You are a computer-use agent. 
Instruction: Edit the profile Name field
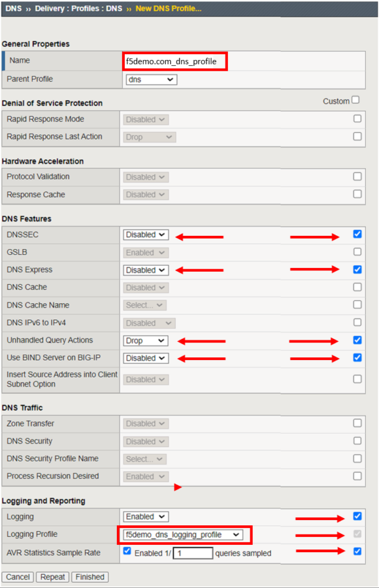[173, 60]
